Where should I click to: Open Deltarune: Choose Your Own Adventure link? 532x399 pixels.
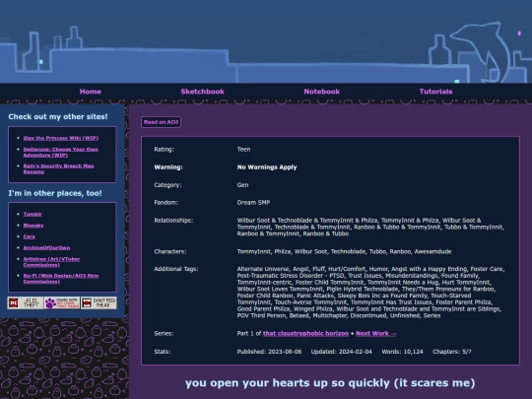(61, 152)
